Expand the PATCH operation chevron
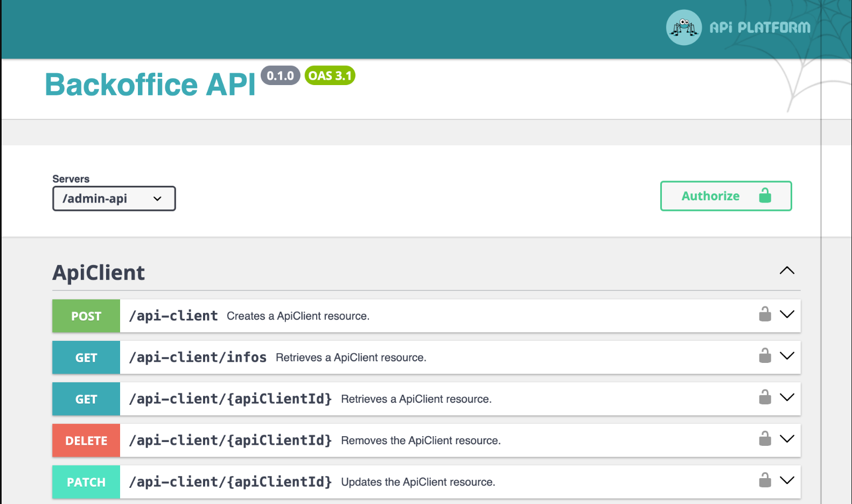Image resolution: width=852 pixels, height=504 pixels. click(787, 480)
